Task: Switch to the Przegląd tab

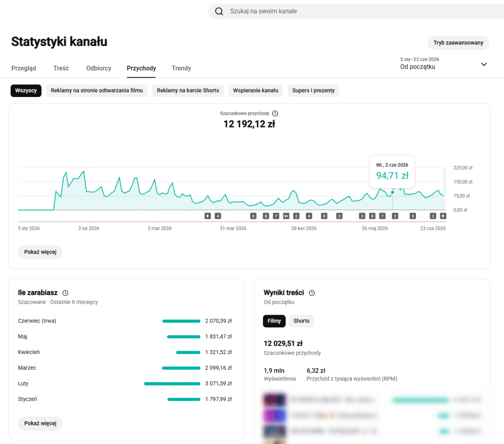Action: [x=24, y=68]
